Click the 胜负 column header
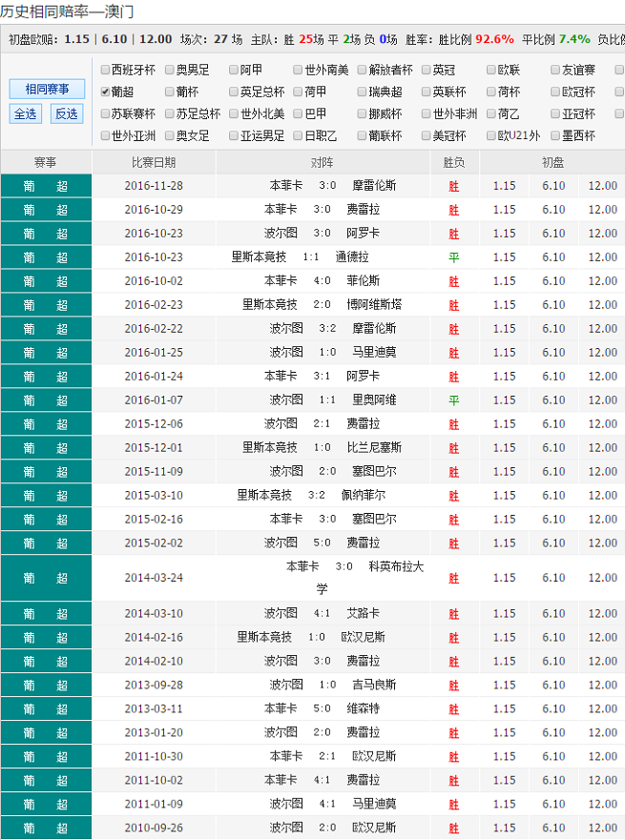The height and width of the screenshot is (840, 625). (x=454, y=162)
